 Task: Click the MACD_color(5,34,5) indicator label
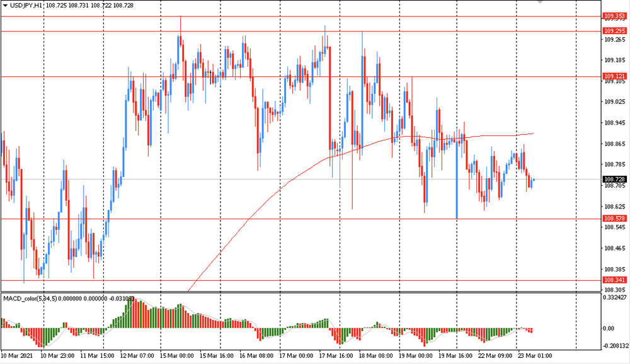[x=30, y=299]
